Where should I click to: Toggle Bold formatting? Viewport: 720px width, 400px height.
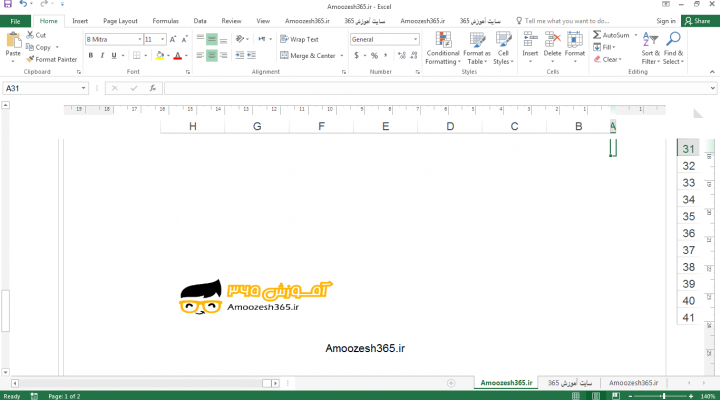(91, 56)
